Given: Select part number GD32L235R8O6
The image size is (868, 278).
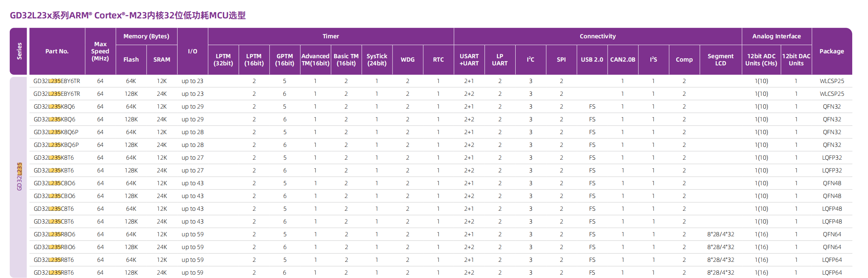Looking at the screenshot, I should [x=54, y=234].
